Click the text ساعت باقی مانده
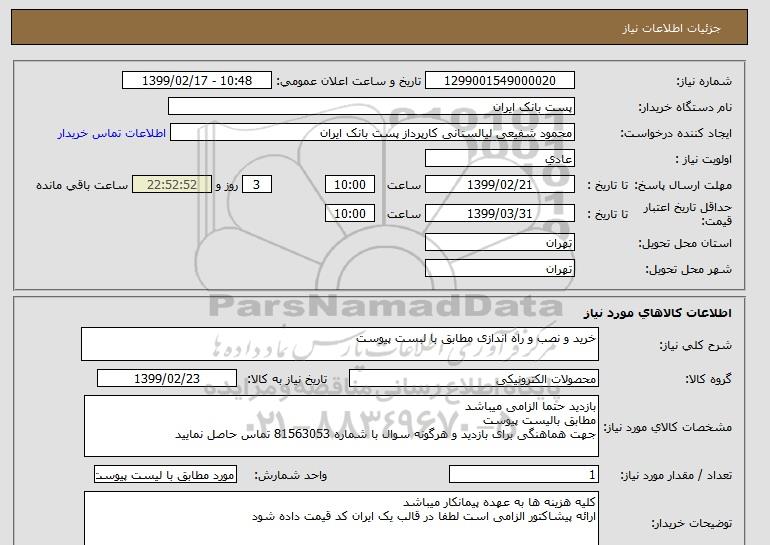770x545 pixels. [x=82, y=185]
